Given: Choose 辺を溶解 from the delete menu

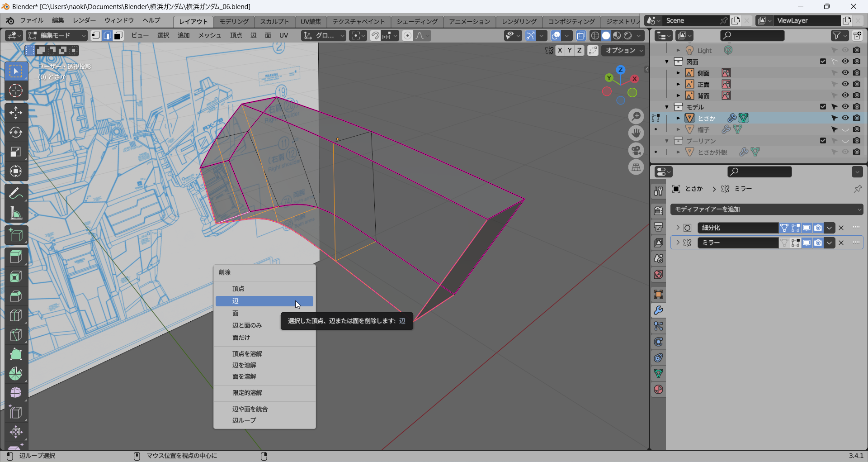Looking at the screenshot, I should pos(244,365).
